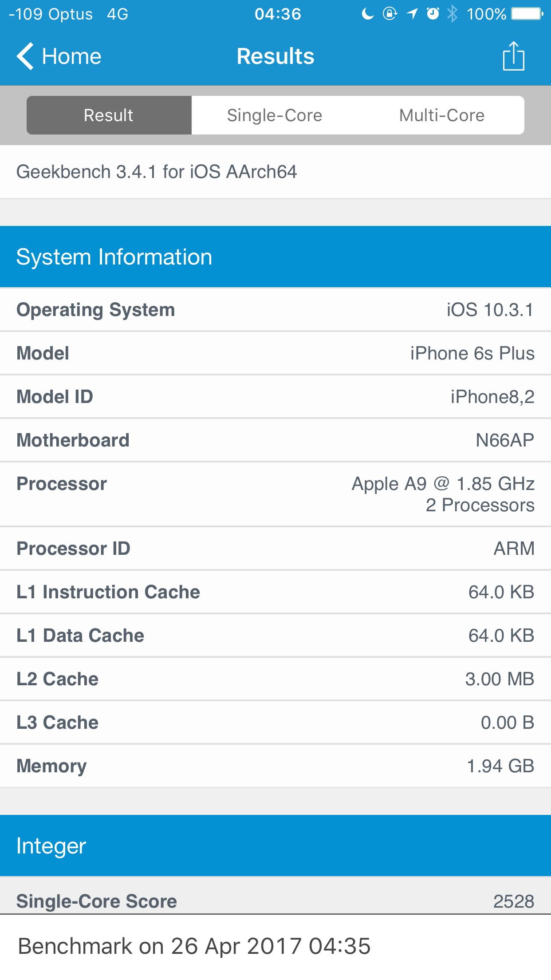551x980 pixels.
Task: Tap the 2528 score value
Action: (x=514, y=901)
